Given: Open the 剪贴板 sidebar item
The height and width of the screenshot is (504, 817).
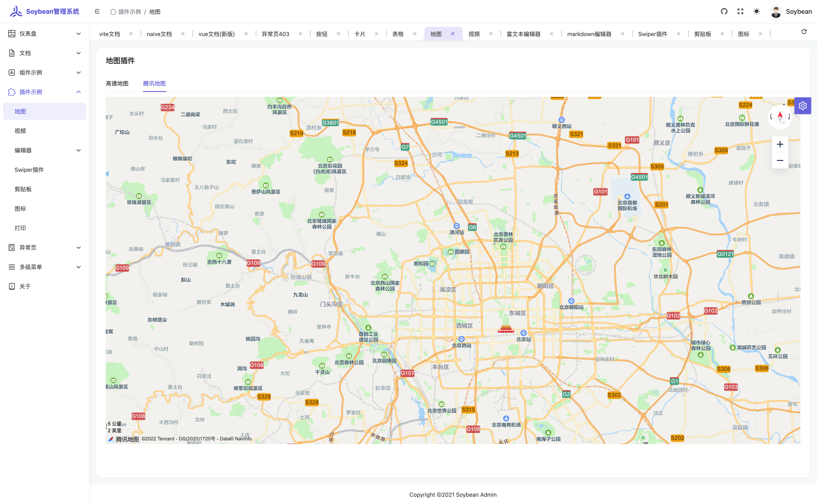Looking at the screenshot, I should [45, 189].
